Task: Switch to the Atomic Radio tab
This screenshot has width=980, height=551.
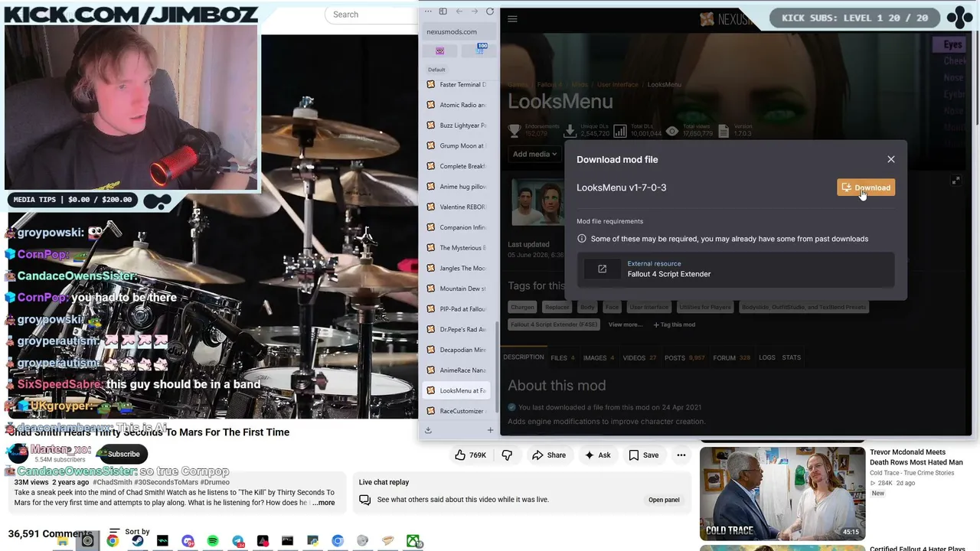Action: tap(458, 105)
